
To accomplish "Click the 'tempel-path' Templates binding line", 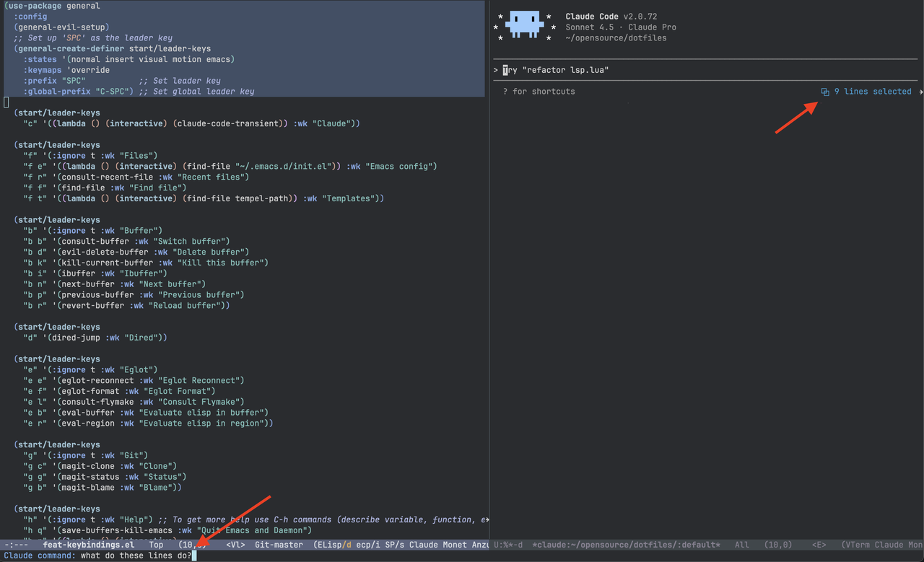I will click(204, 198).
